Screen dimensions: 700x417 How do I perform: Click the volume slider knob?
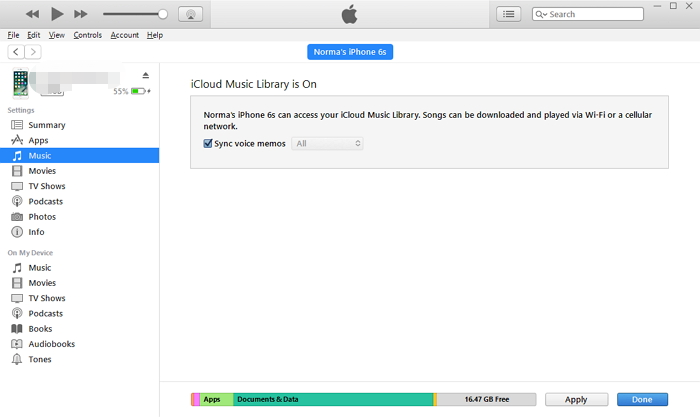coord(163,14)
